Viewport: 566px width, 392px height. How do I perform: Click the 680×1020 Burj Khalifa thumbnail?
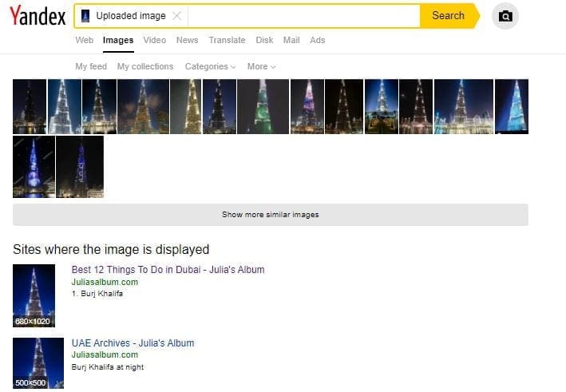click(34, 295)
